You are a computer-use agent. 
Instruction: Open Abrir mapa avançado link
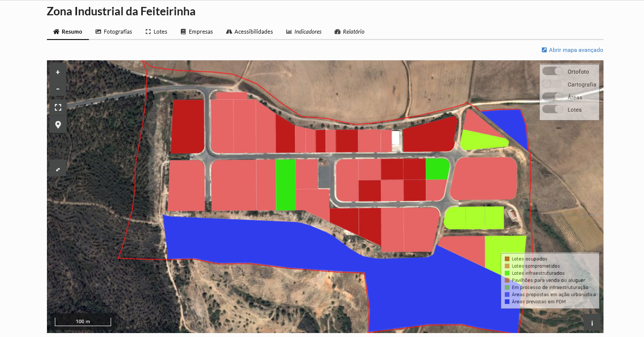(x=572, y=50)
